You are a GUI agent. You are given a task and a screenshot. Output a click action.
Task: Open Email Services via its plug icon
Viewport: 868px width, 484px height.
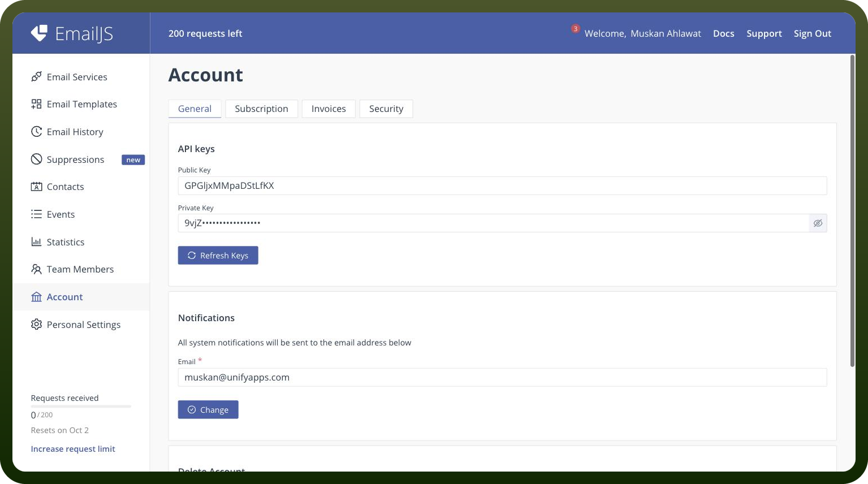[x=36, y=76]
